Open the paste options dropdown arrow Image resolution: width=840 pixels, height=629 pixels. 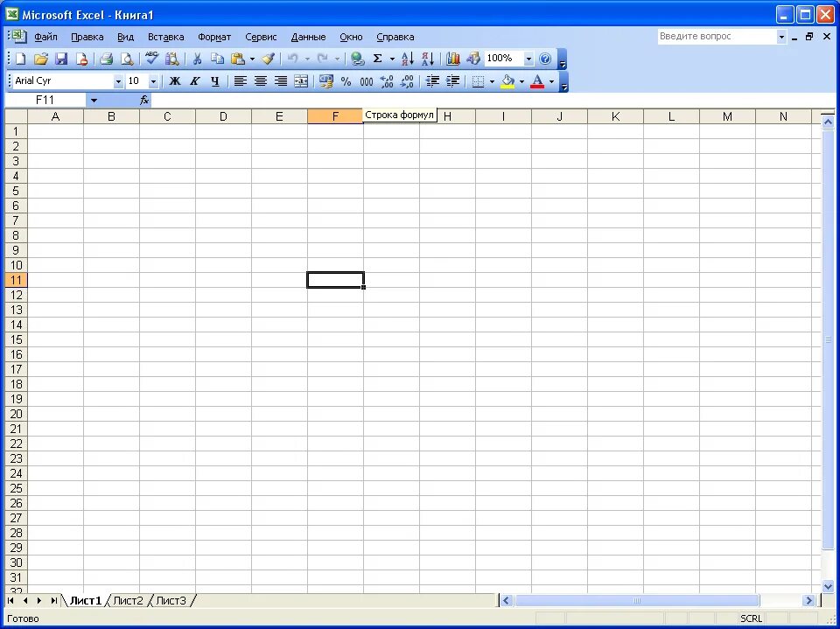(x=252, y=59)
